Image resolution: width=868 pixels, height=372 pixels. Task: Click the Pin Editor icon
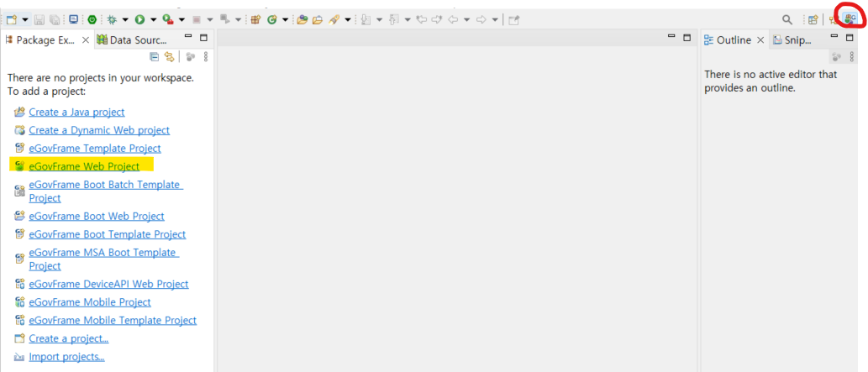tap(513, 19)
